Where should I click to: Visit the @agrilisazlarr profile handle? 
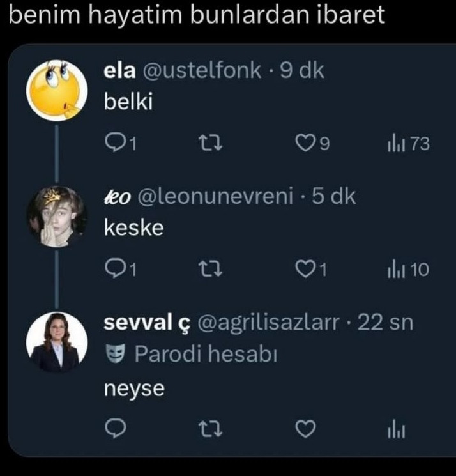point(270,323)
